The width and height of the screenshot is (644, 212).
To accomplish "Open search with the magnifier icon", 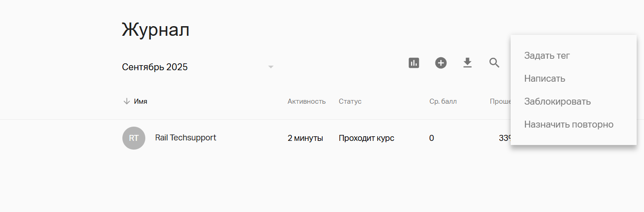I will 494,63.
